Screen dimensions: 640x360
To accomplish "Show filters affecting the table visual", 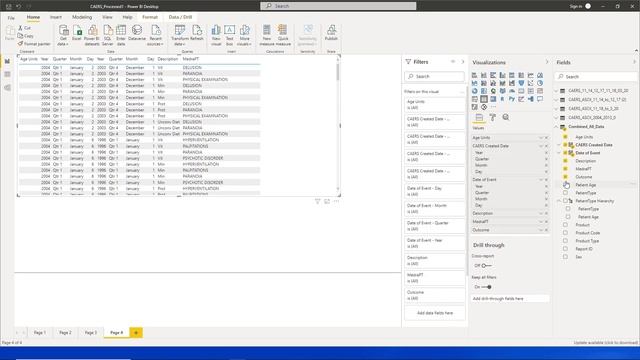I will pyautogui.click(x=318, y=201).
